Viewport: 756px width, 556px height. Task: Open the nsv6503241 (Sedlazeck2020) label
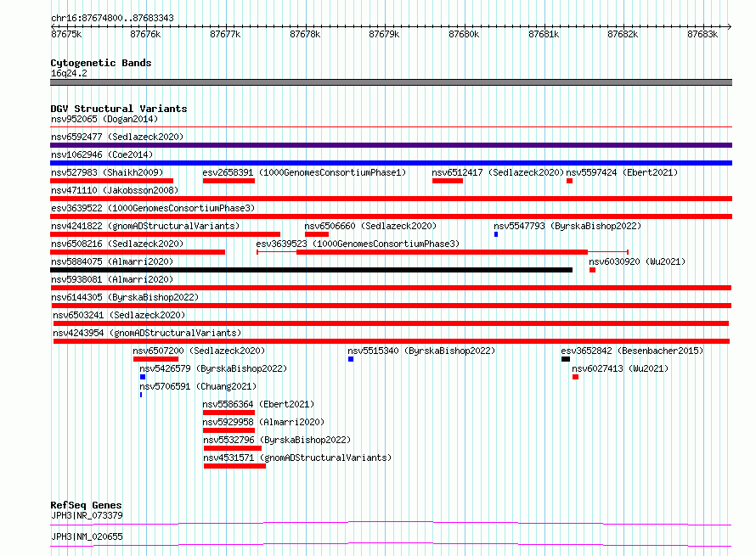[x=119, y=315]
